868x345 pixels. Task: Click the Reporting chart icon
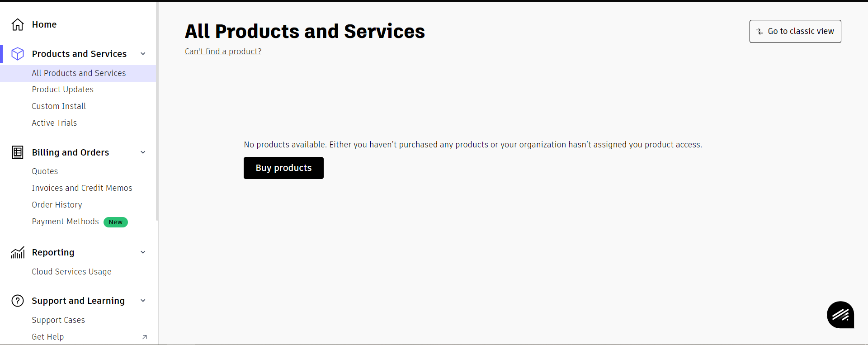[x=18, y=252]
